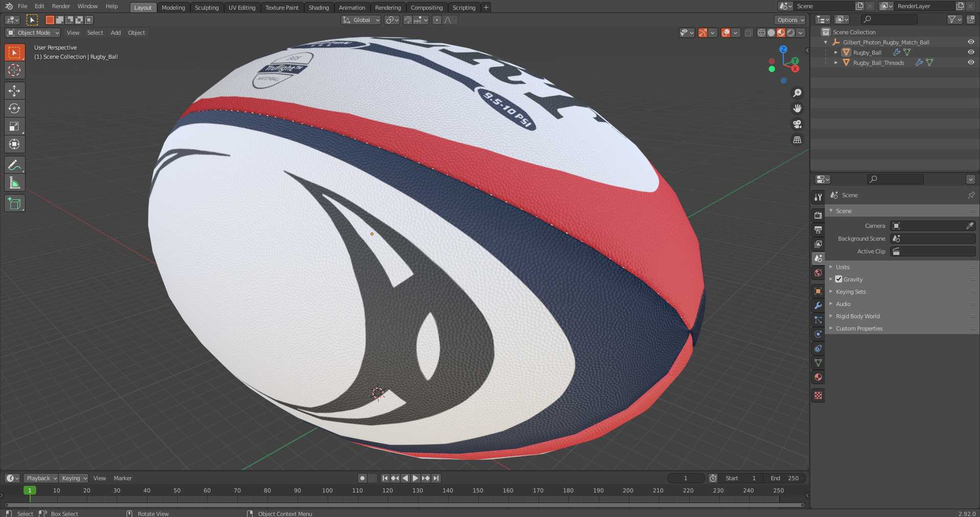Click the current frame number field
Screen dimensions: 980x517
point(685,478)
